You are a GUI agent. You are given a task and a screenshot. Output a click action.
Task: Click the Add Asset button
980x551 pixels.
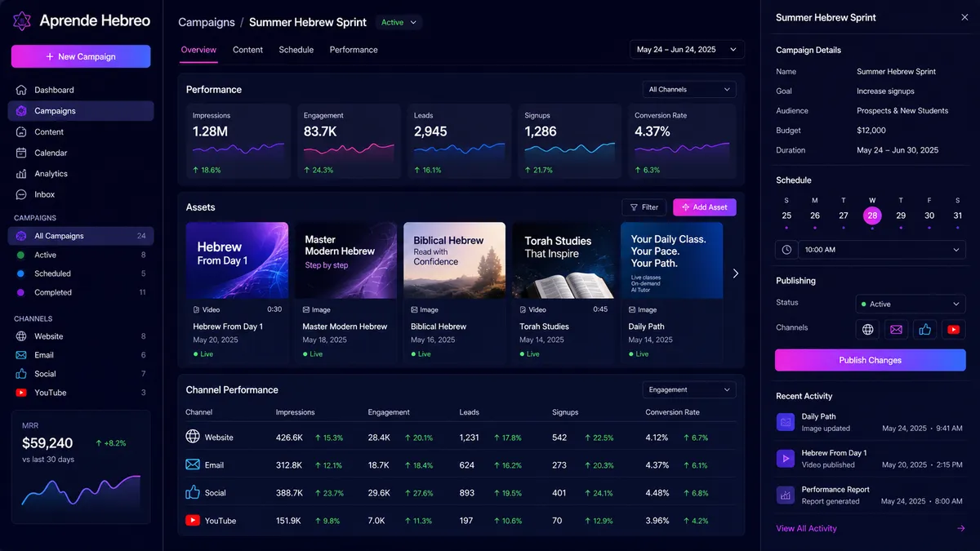705,207
